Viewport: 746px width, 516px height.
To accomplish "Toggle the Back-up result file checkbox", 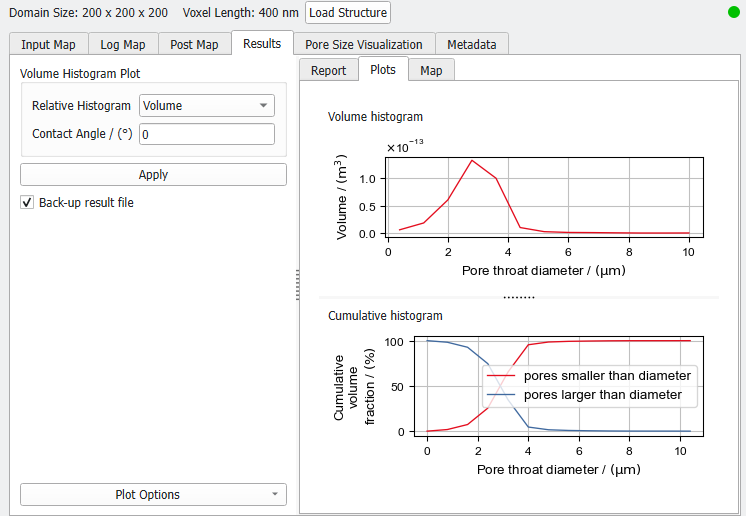I will coord(27,203).
